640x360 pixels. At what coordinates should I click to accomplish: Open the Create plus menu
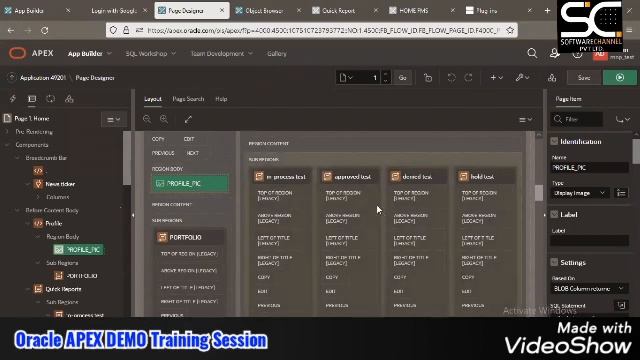[496, 78]
